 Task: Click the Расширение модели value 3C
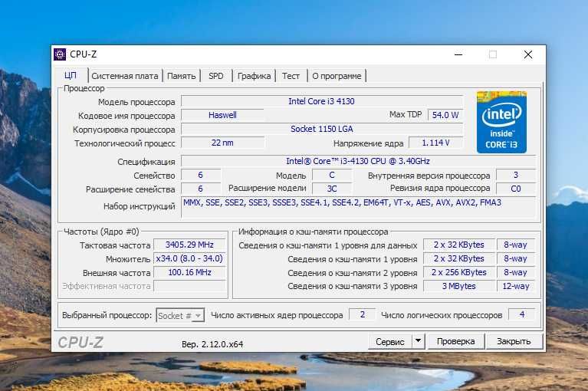click(332, 189)
